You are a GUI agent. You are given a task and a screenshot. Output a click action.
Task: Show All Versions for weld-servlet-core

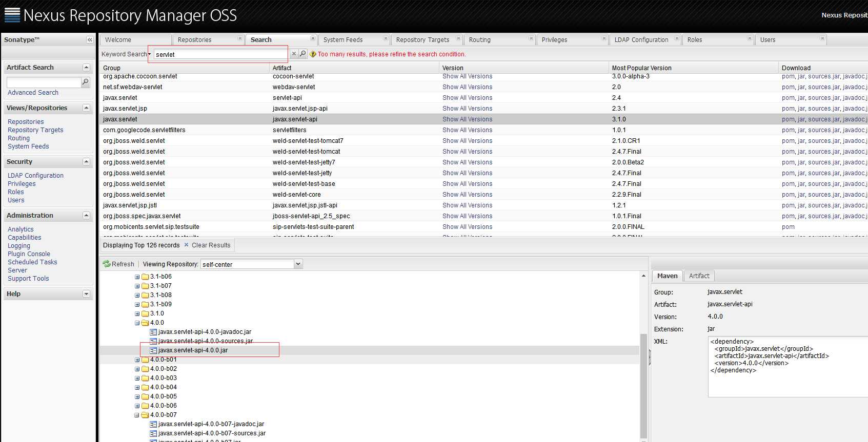pos(467,195)
